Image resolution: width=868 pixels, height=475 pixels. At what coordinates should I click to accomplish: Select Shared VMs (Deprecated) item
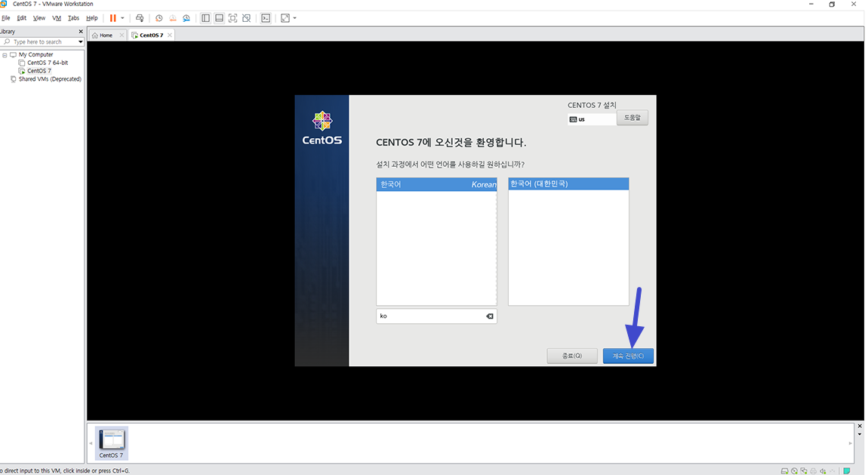click(50, 79)
